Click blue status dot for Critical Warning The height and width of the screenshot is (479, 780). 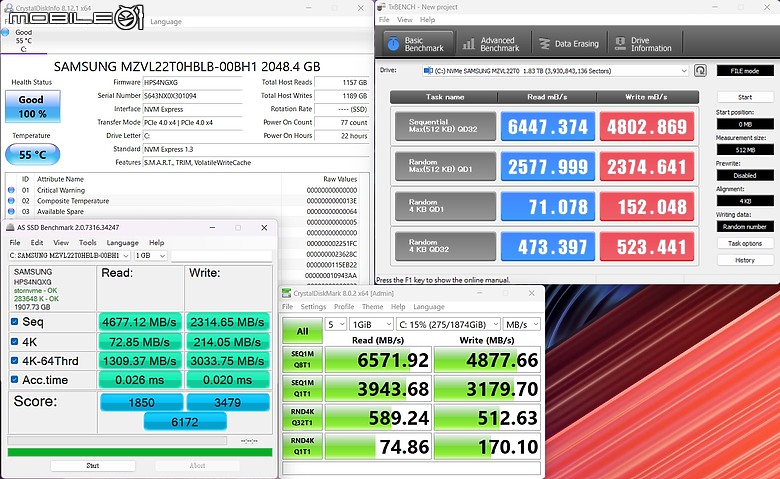11,190
